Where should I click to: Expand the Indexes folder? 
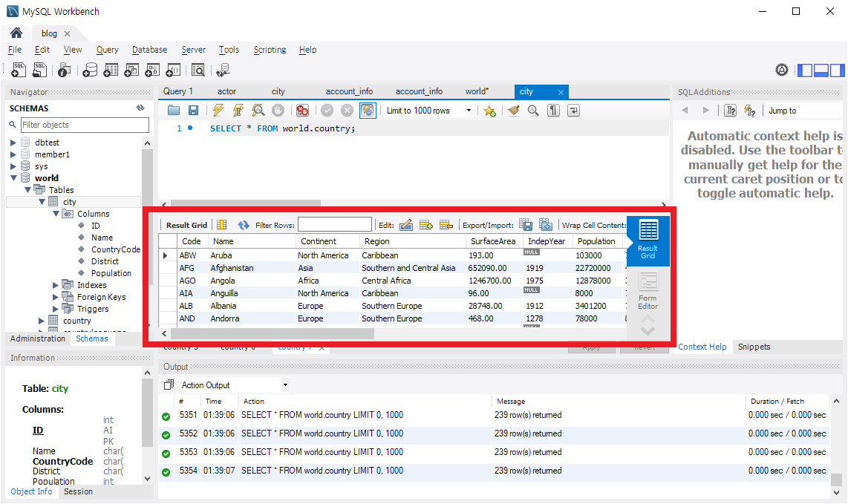point(55,285)
